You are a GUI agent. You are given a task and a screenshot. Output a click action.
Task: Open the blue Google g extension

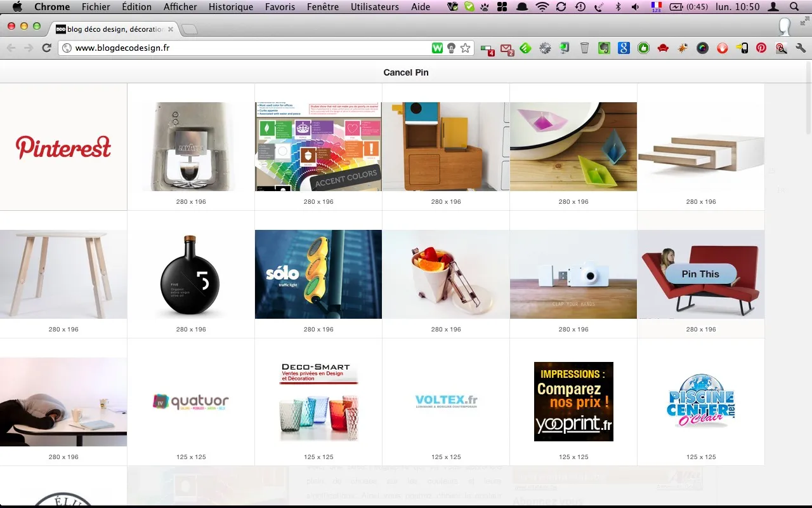[x=624, y=48]
